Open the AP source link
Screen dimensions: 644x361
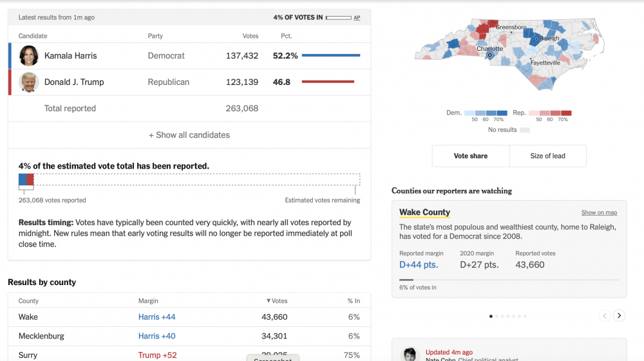click(357, 17)
